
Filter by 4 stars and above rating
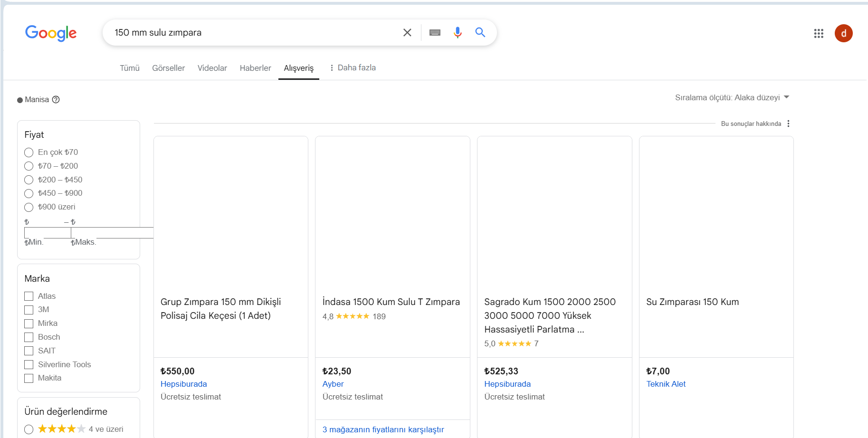click(29, 429)
